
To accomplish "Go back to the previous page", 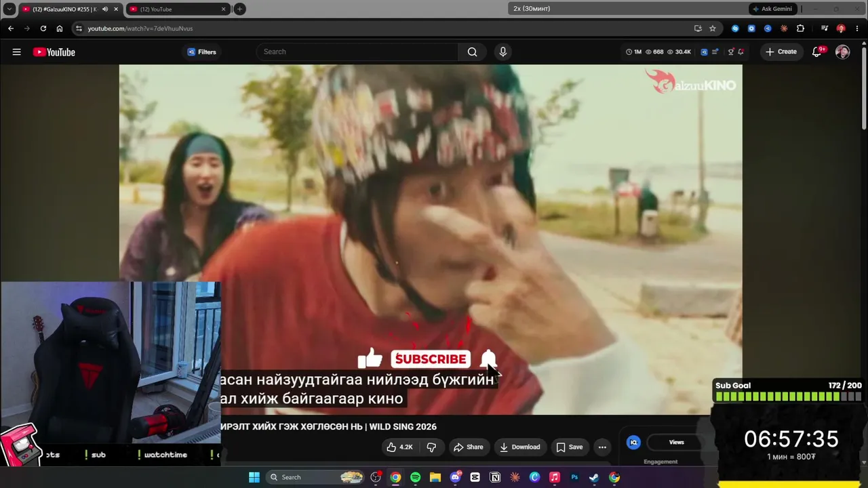I will click(11, 28).
